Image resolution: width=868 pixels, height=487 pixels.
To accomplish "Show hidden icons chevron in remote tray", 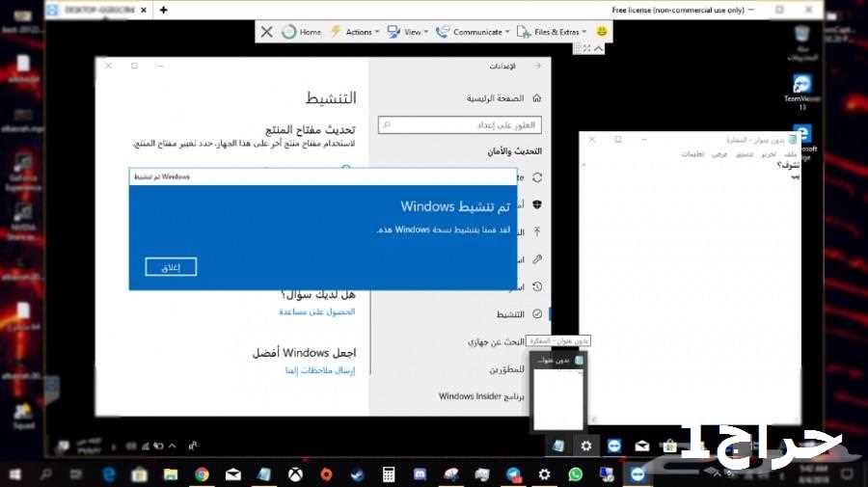I will (173, 446).
